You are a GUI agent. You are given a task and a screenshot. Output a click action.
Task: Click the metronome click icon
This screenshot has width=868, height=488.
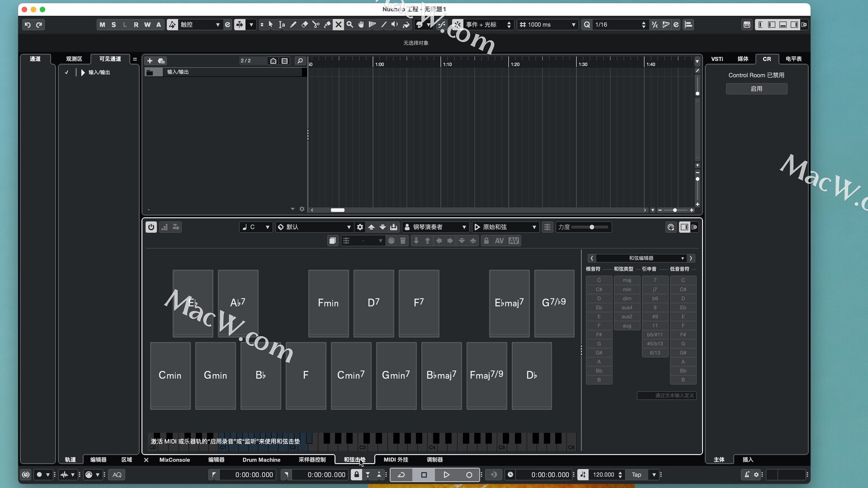(x=746, y=474)
